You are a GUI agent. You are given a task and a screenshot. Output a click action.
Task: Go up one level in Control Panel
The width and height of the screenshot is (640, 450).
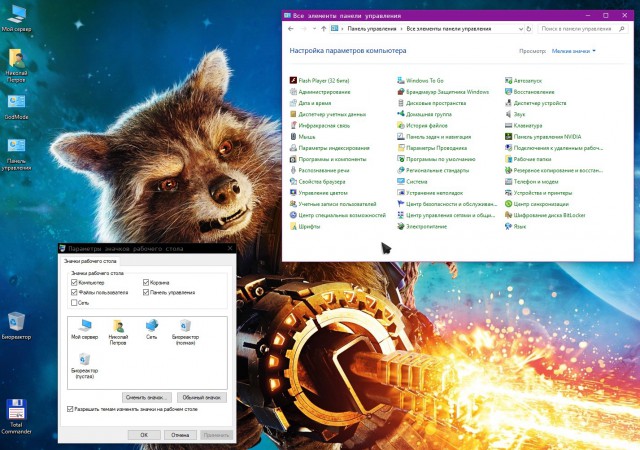tap(323, 29)
